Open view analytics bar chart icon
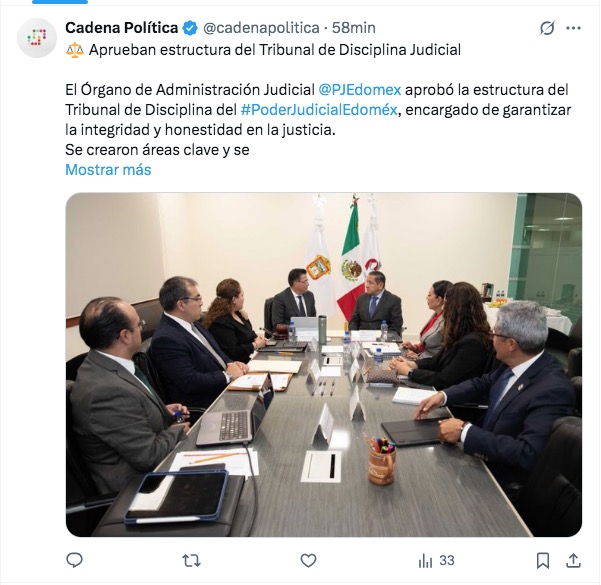601x585 pixels. pos(425,560)
